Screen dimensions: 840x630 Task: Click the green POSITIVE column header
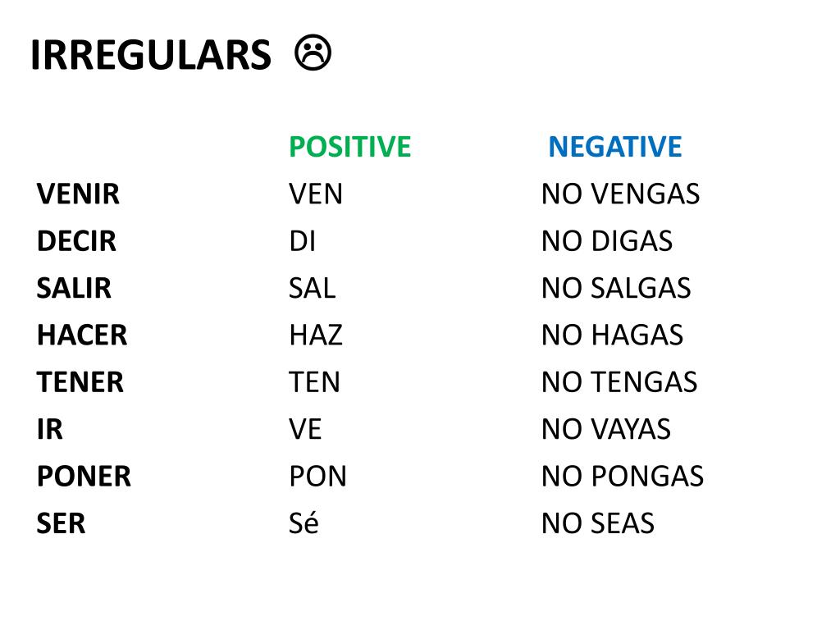coord(349,147)
